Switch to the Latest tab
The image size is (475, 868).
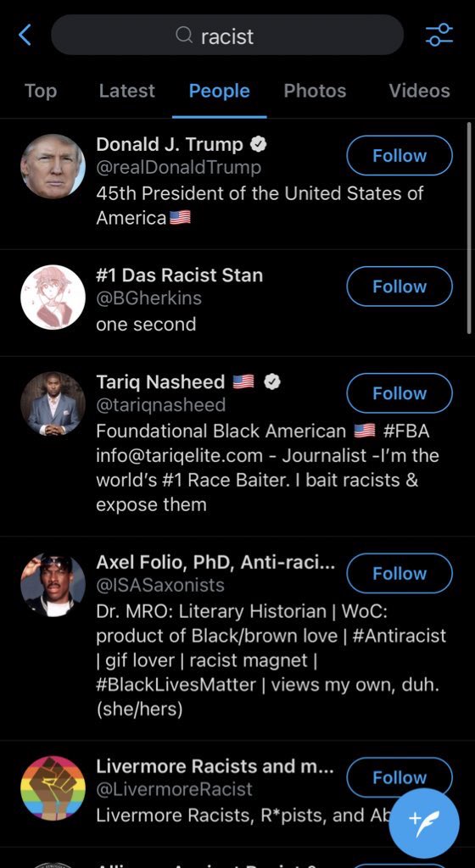tap(126, 91)
